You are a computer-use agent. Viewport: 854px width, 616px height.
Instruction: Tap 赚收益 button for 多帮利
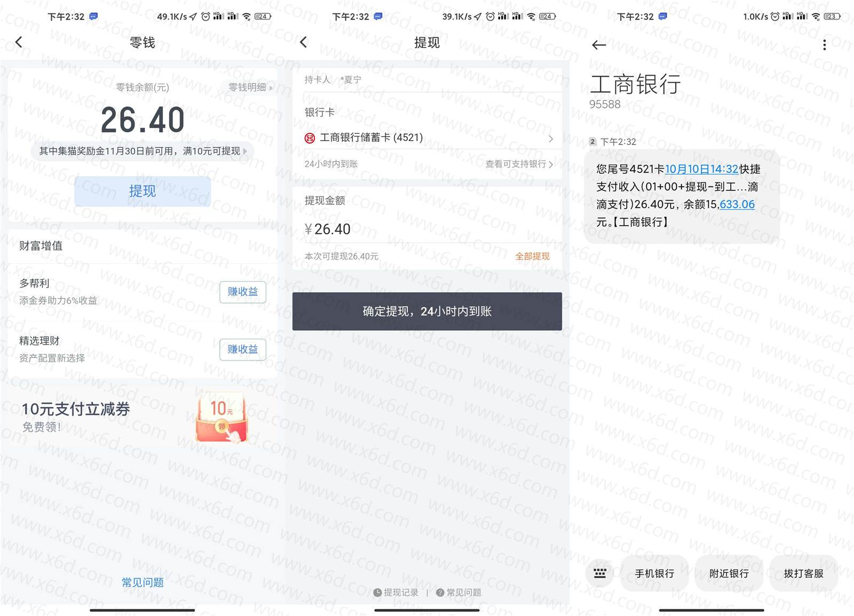pos(242,292)
